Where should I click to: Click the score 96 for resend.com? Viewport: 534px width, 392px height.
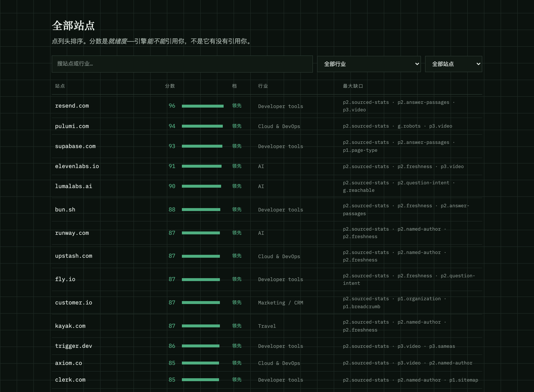pyautogui.click(x=172, y=106)
